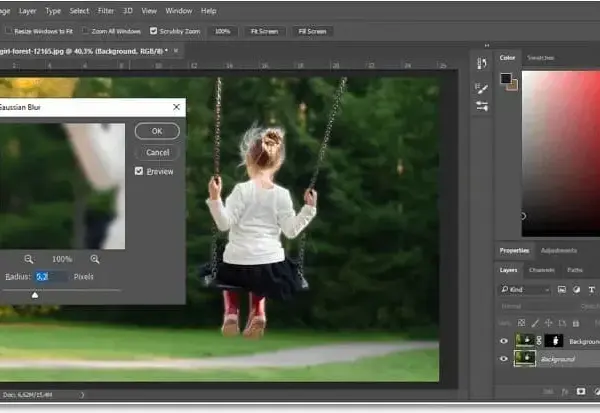Open the Kind filter dropdown
The image size is (600, 413).
coord(525,289)
